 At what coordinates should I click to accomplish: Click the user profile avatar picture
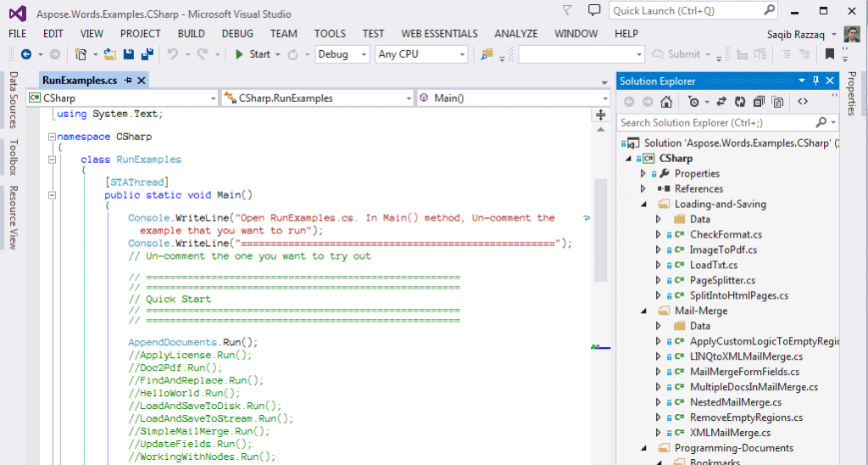[852, 34]
